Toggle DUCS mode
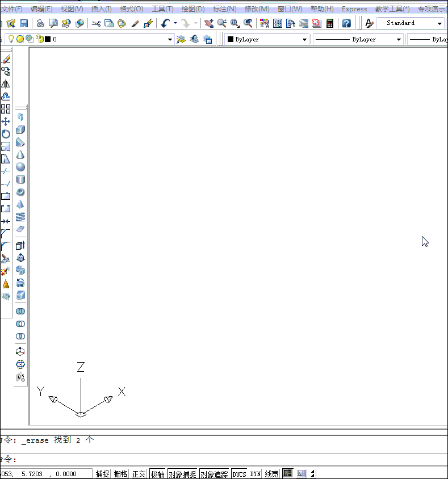448x479 pixels. click(239, 474)
